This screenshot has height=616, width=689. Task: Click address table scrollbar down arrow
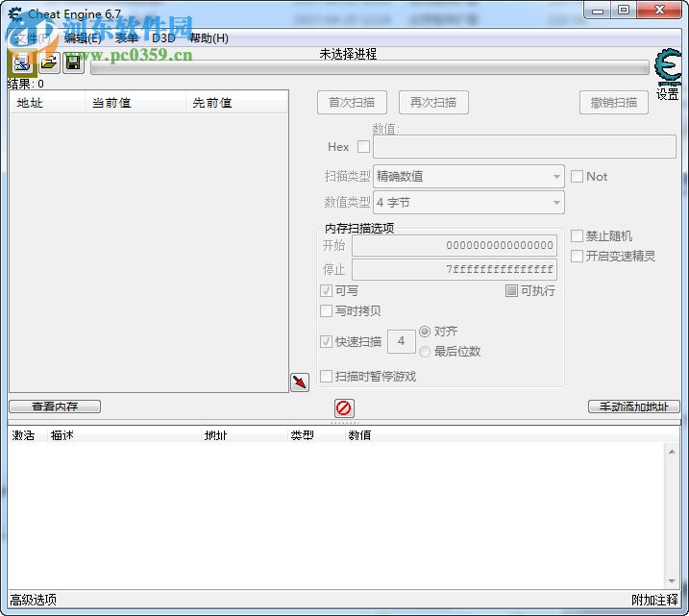672,581
